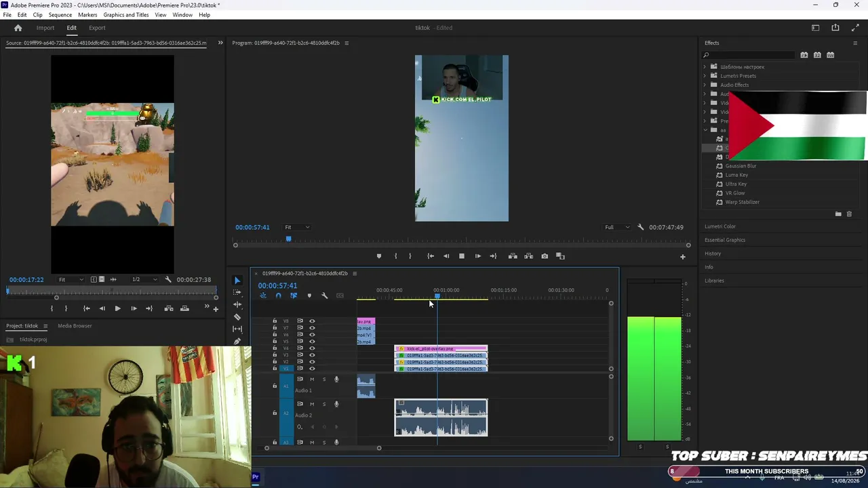
Task: Select the Warp Stabilizer effect
Action: point(742,202)
